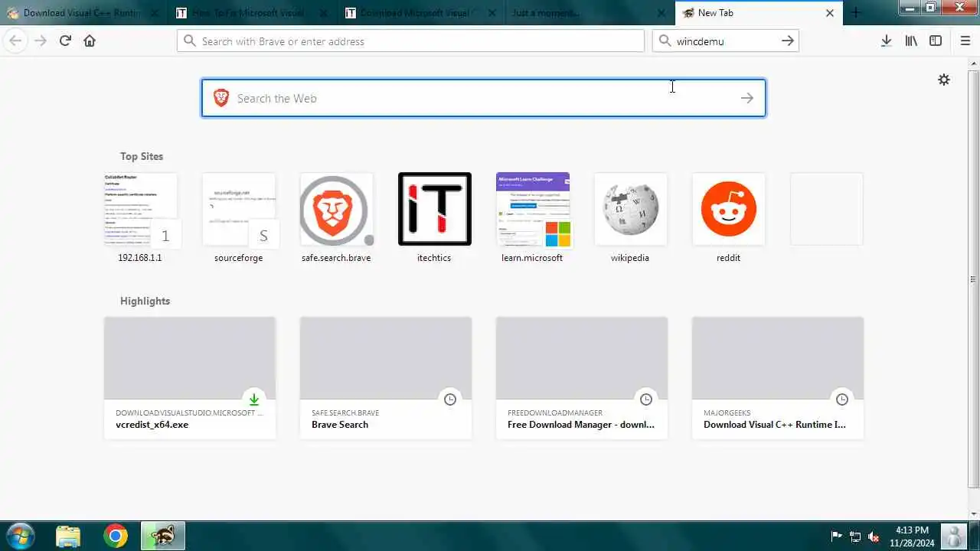980x551 pixels.
Task: Open Free Download Manager highlight card
Action: coord(582,378)
